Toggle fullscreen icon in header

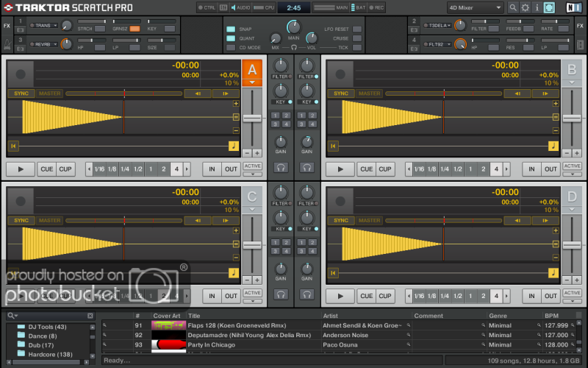[x=549, y=7]
